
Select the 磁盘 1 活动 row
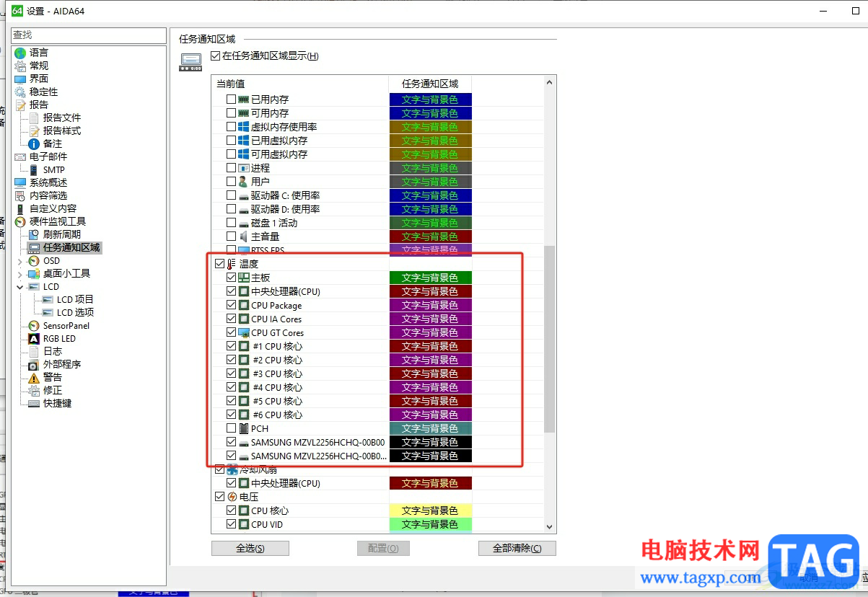tap(273, 223)
